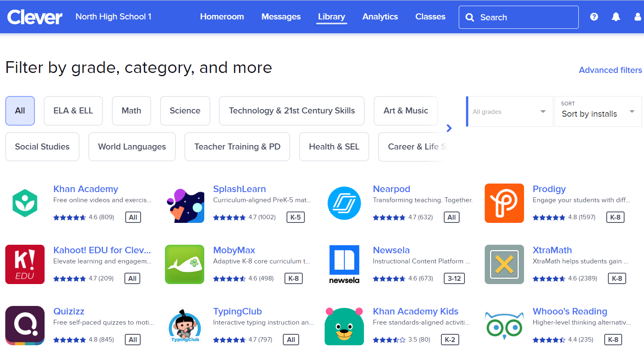
Task: Open the notifications bell
Action: point(616,17)
